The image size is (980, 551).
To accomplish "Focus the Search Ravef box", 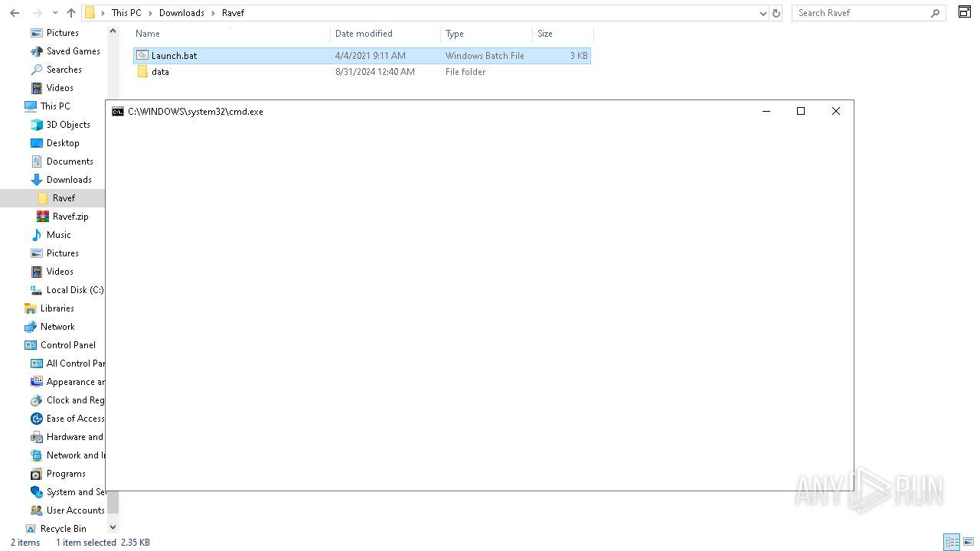I will pyautogui.click(x=861, y=13).
